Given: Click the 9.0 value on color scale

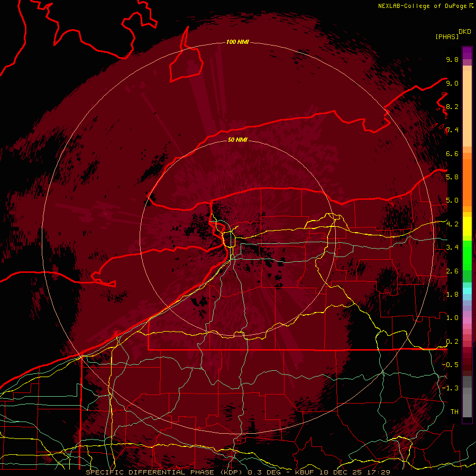Looking at the screenshot, I should pos(452,83).
